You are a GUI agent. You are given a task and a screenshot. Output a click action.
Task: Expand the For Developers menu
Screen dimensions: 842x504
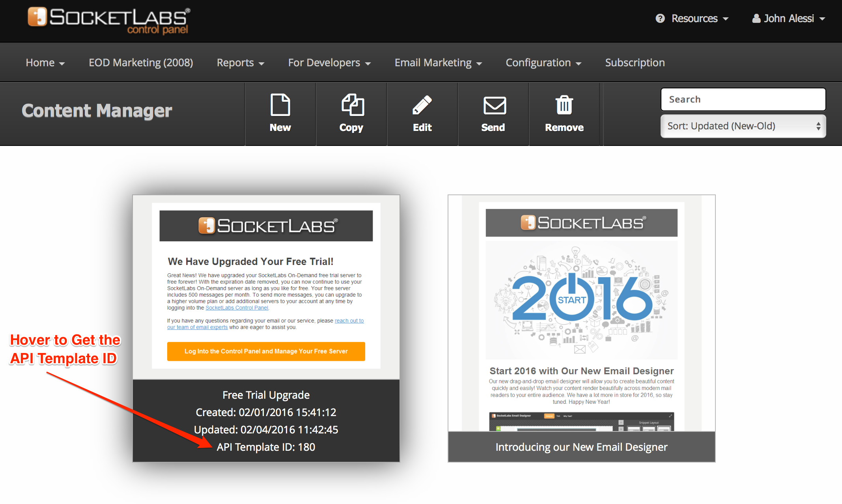329,63
